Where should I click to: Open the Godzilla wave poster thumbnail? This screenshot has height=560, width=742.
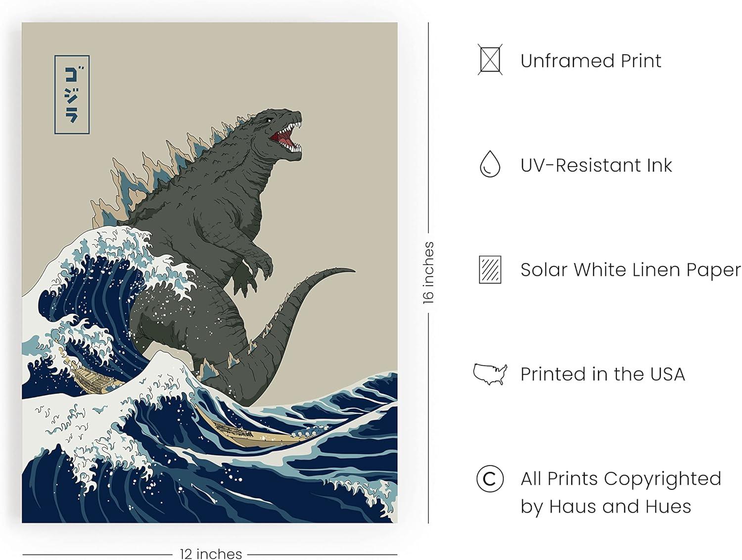(210, 272)
